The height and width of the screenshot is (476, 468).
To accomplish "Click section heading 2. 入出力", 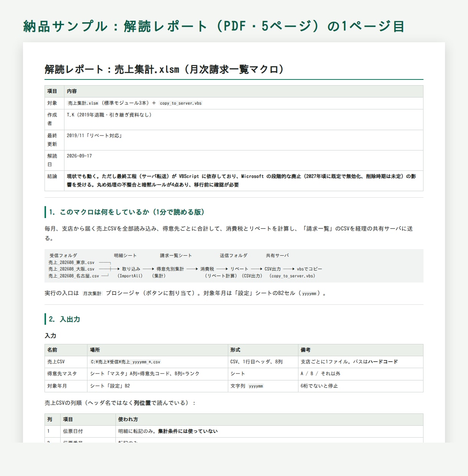I will [64, 319].
